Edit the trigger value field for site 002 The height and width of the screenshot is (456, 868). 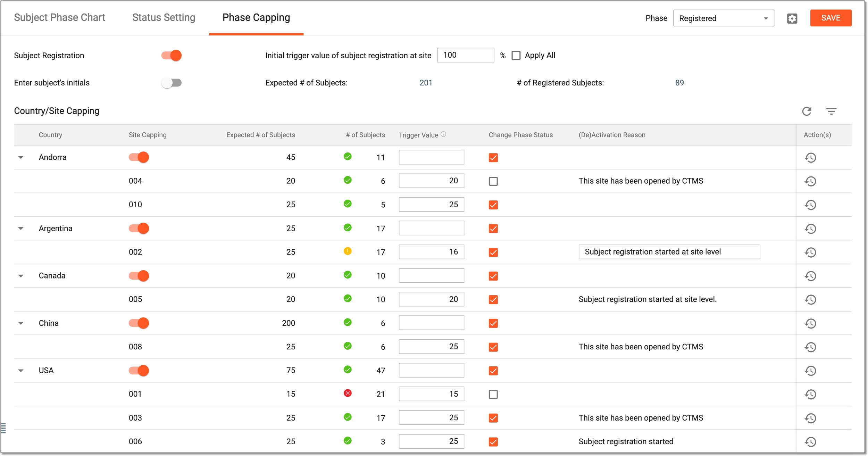tap(431, 252)
